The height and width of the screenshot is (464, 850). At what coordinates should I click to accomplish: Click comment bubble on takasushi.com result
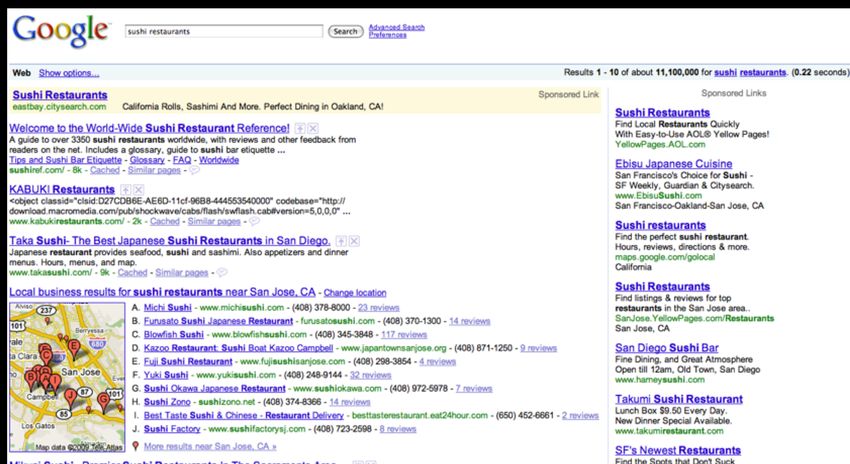(x=222, y=272)
